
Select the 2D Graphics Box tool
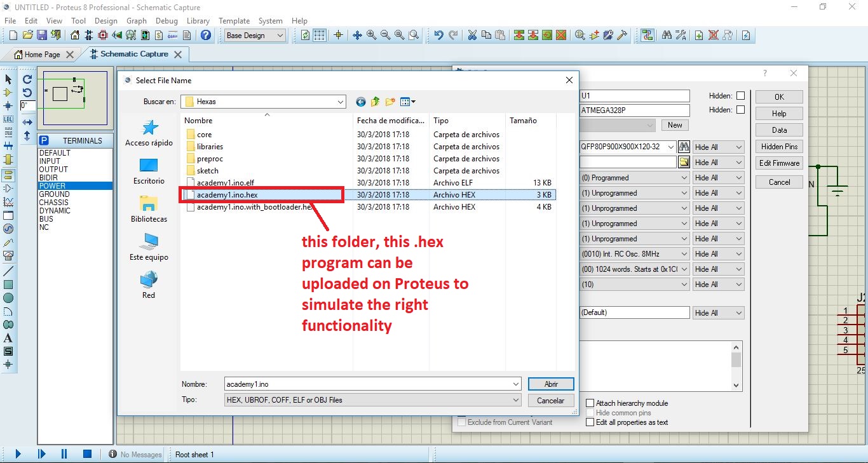(8, 285)
